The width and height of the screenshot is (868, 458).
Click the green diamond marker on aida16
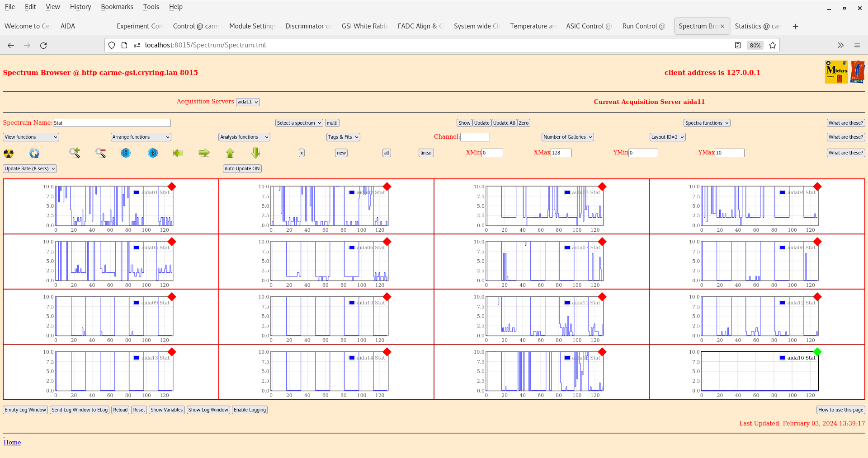817,351
